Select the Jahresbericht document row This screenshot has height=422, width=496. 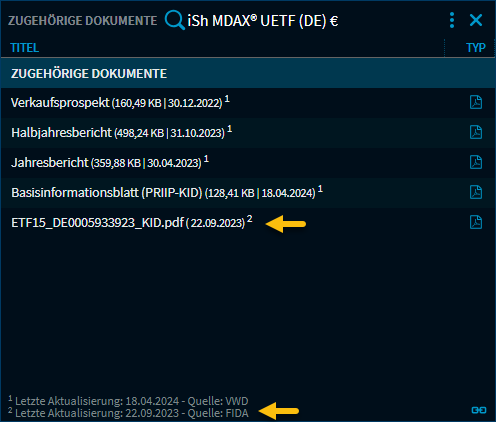[x=248, y=163]
